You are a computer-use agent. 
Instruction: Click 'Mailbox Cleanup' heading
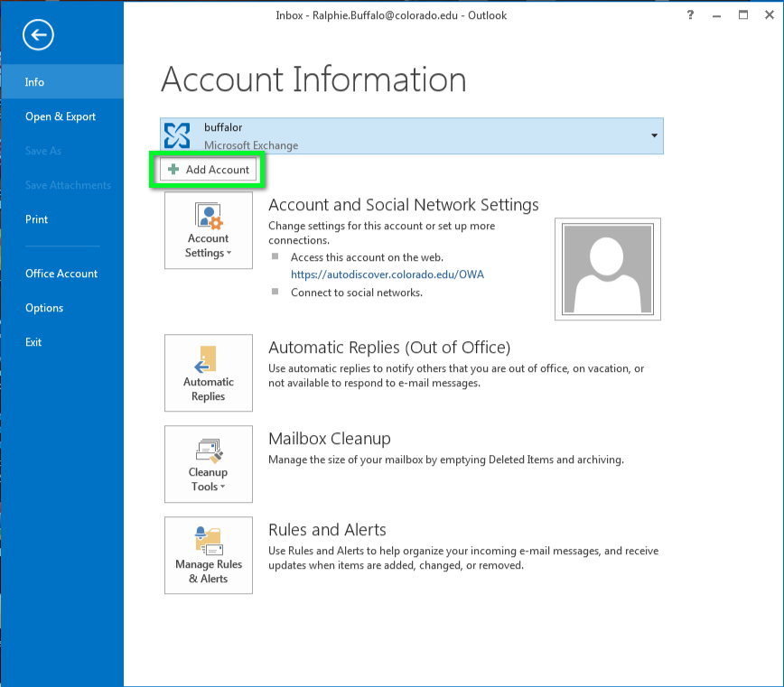point(330,438)
